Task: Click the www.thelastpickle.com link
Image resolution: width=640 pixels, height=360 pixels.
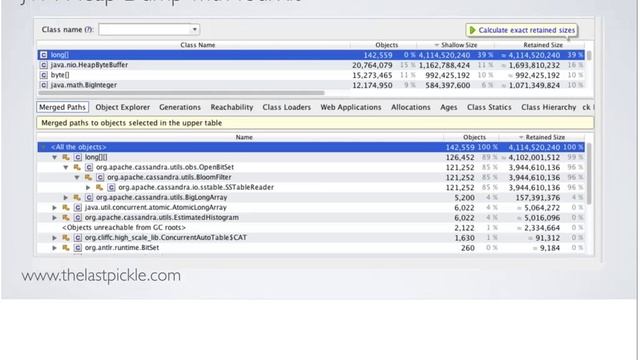Action: click(x=101, y=276)
